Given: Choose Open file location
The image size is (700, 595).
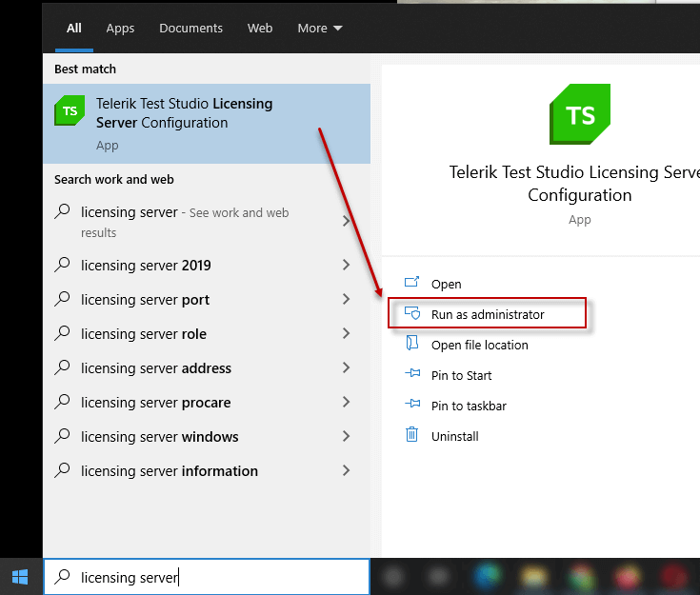Looking at the screenshot, I should tap(479, 345).
